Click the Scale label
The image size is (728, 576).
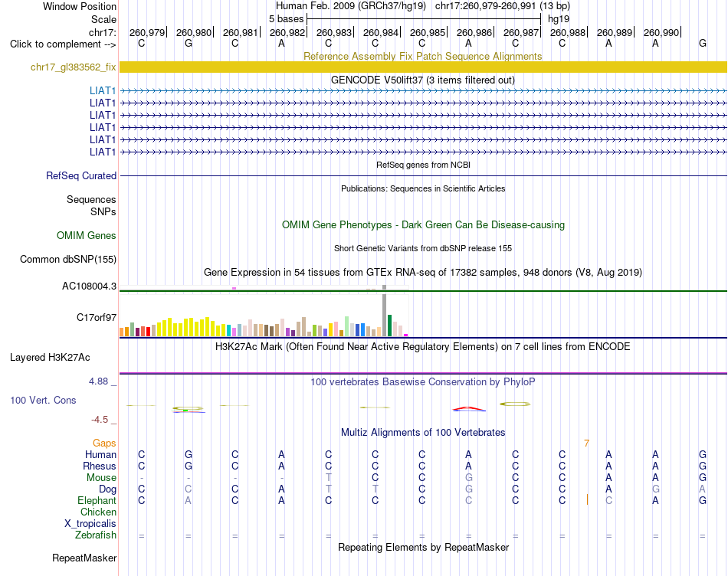click(103, 19)
